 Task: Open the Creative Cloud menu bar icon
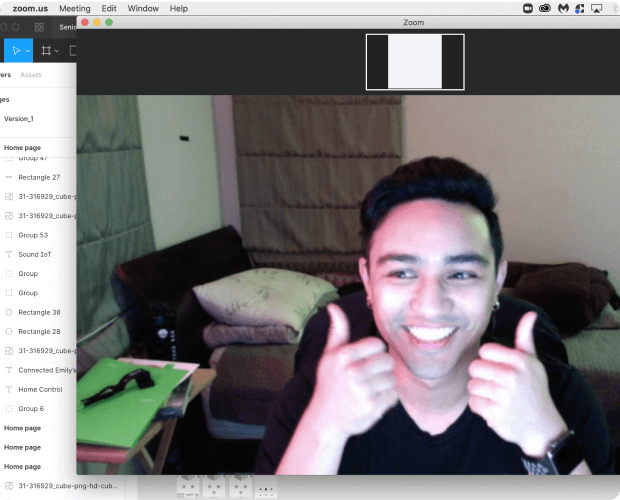[545, 8]
